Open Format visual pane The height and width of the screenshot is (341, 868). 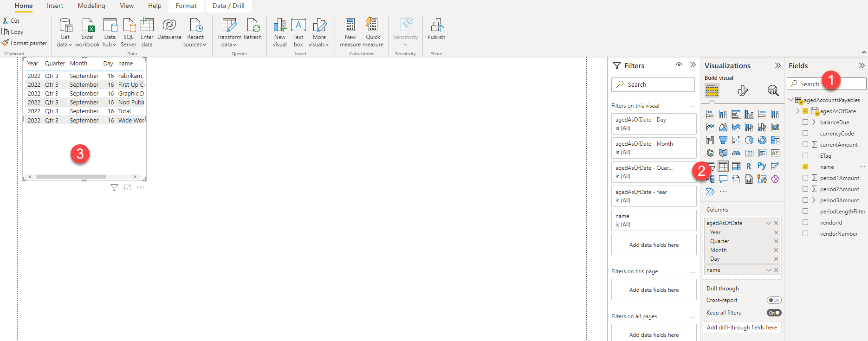point(743,90)
